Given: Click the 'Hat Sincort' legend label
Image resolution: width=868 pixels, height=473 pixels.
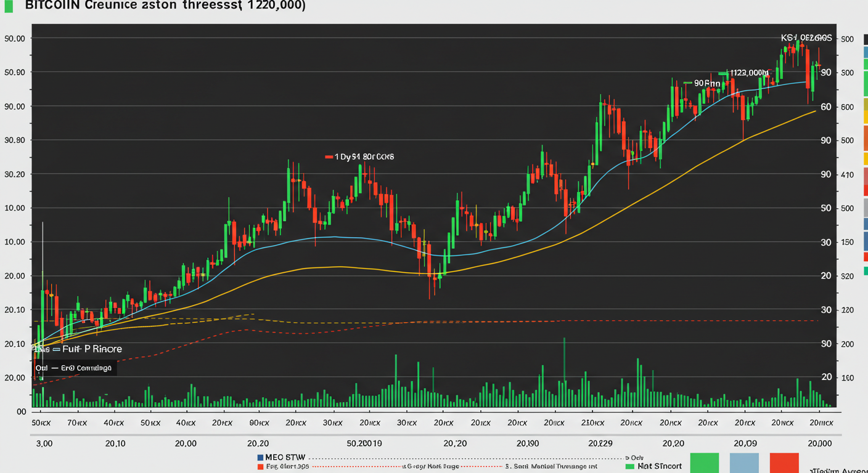Looking at the screenshot, I should pyautogui.click(x=660, y=467).
